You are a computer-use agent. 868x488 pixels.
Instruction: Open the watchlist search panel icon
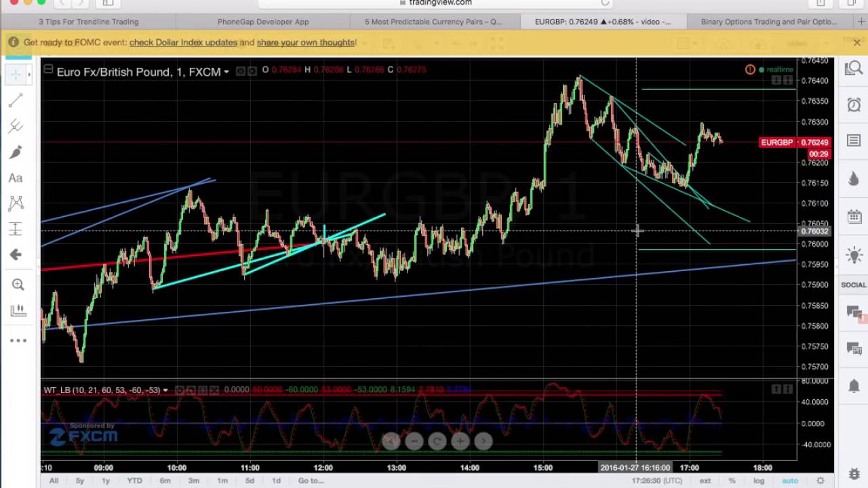coord(853,68)
